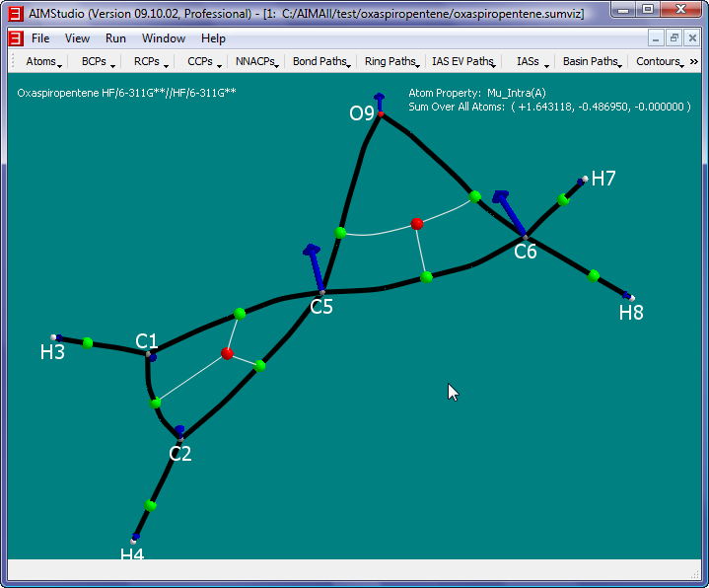
Task: Open the Bond Paths dropdown
Action: [x=321, y=61]
